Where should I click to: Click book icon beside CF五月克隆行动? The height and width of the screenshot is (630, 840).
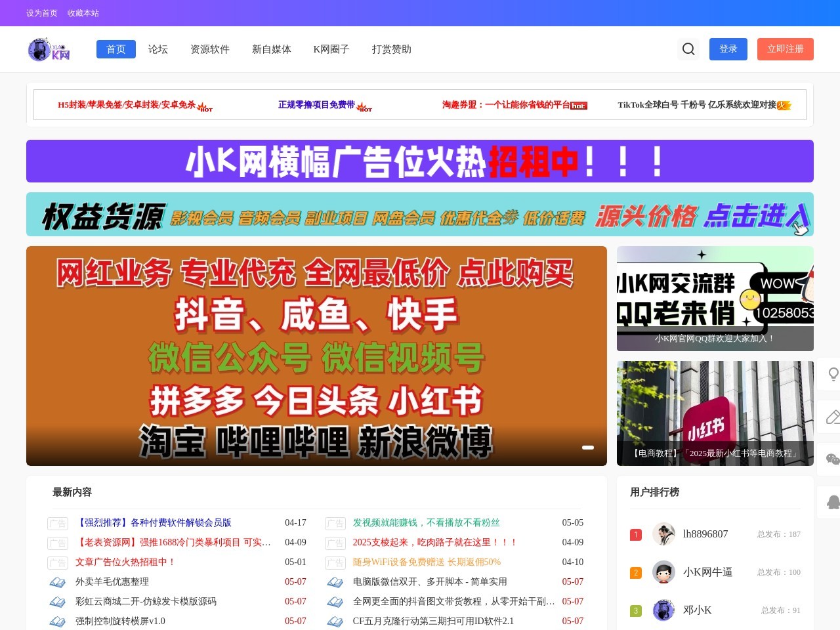pyautogui.click(x=335, y=621)
